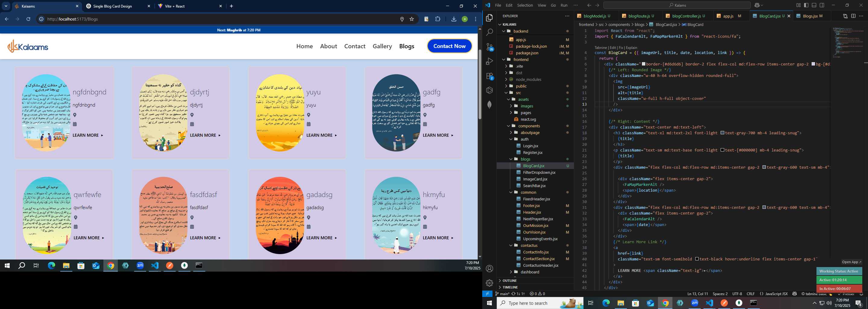Image resolution: width=868 pixels, height=309 pixels.
Task: Open a new Chrome tab with plus button
Action: [x=231, y=6]
